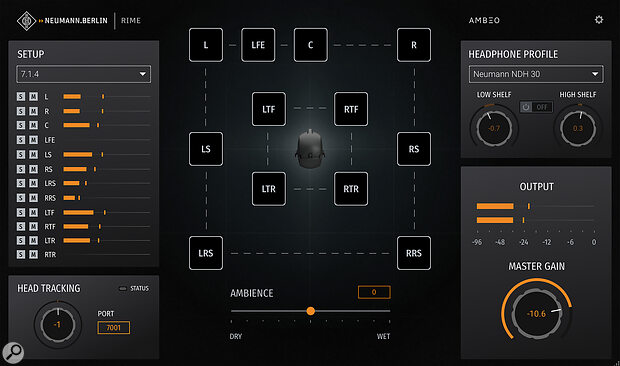The width and height of the screenshot is (620, 366).
Task: Select the LS speaker box
Action: click(x=206, y=149)
